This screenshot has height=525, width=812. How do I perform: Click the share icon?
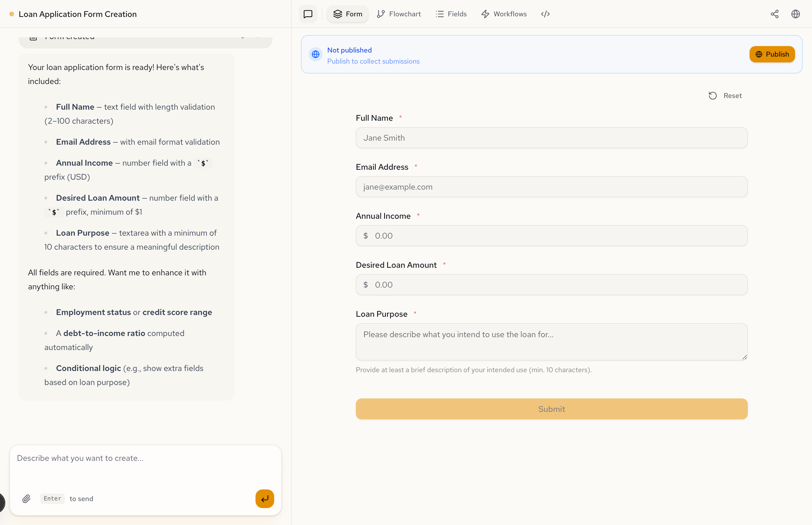click(x=774, y=14)
